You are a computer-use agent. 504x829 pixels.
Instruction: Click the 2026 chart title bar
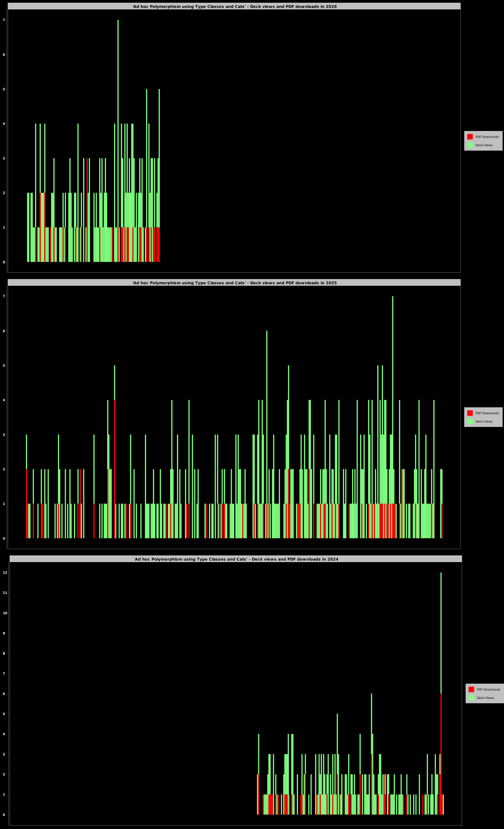point(234,6)
